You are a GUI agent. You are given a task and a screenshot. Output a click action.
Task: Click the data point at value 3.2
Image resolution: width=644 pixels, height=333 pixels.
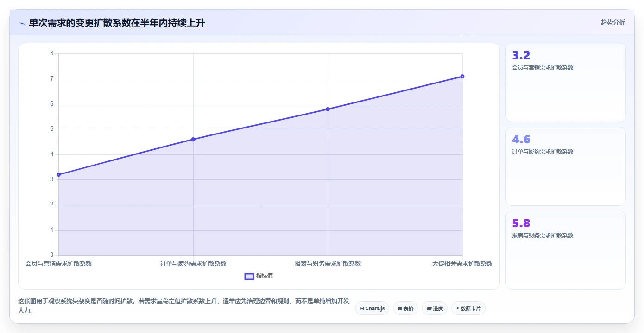pyautogui.click(x=58, y=174)
